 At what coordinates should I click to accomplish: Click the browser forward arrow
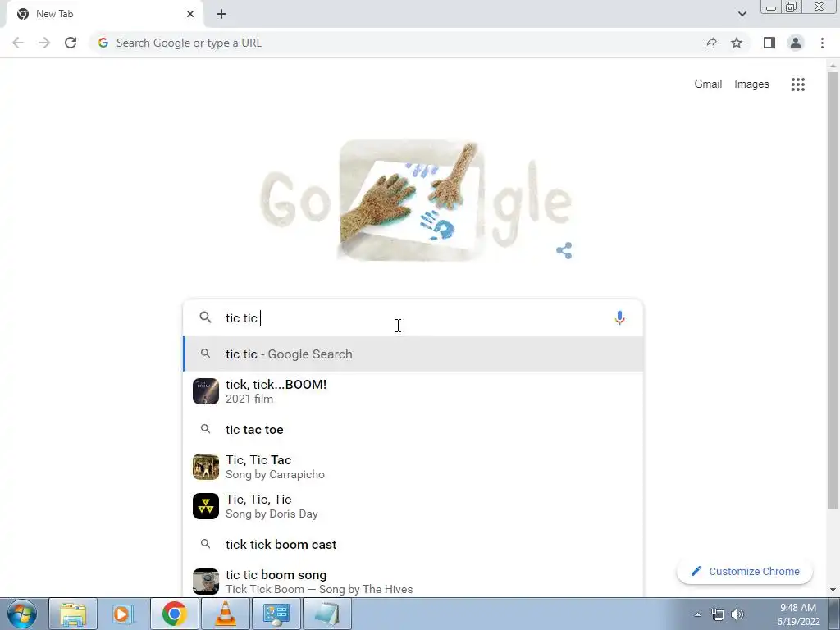pyautogui.click(x=44, y=43)
